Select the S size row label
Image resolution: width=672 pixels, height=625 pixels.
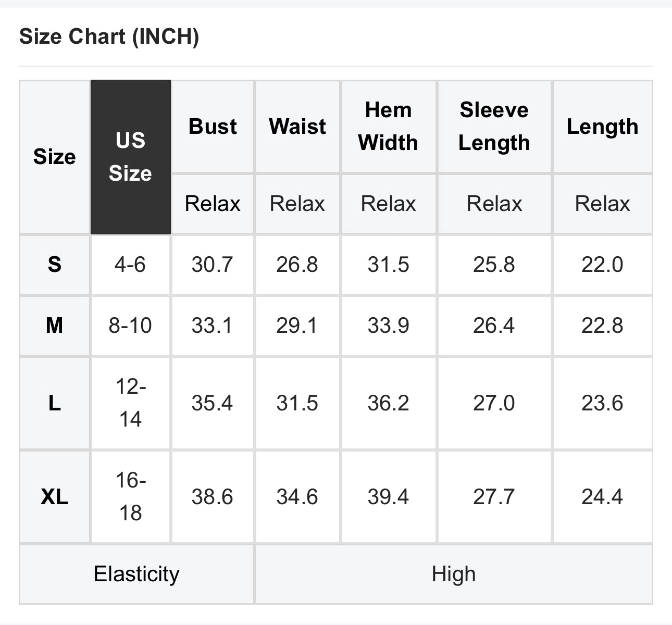tap(54, 265)
